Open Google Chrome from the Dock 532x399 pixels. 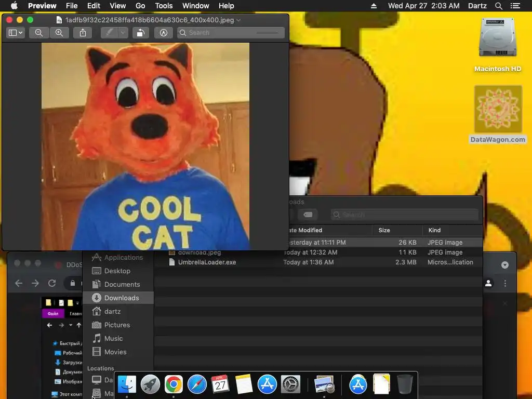click(x=174, y=384)
